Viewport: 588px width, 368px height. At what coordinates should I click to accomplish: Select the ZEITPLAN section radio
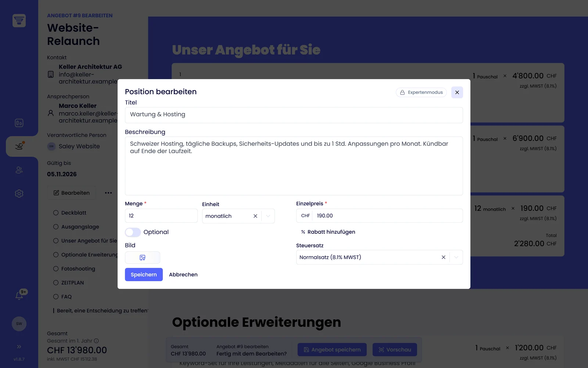pos(56,283)
